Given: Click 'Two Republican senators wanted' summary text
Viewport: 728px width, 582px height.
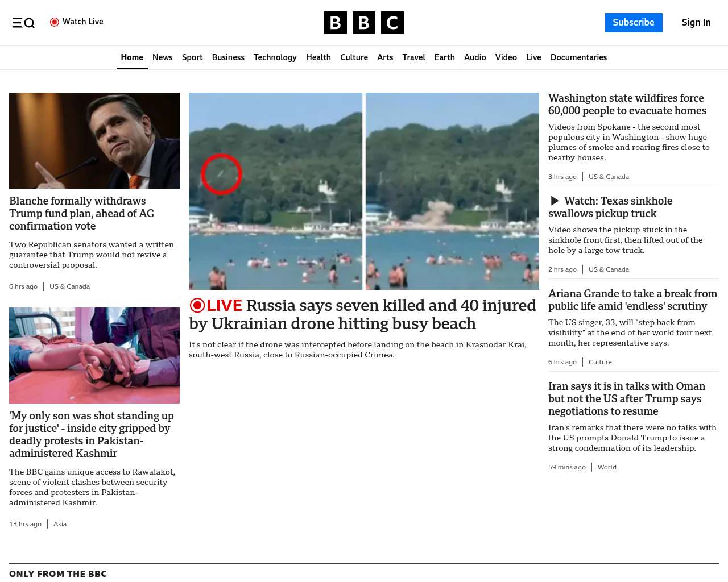Looking at the screenshot, I should pyautogui.click(x=92, y=255).
